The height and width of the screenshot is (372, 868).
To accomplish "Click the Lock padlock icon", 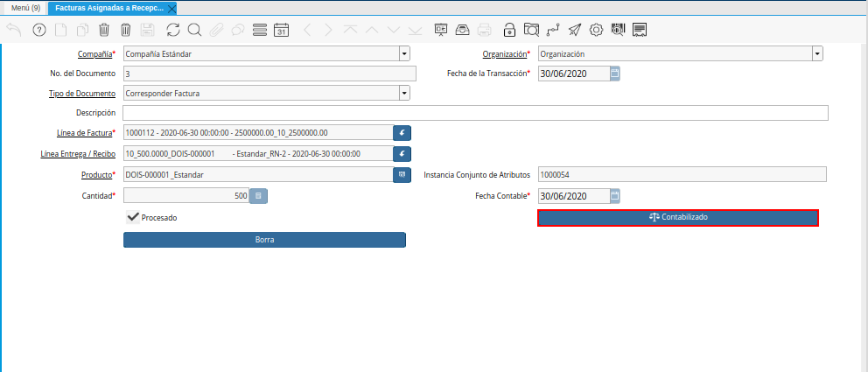I will coord(509,30).
